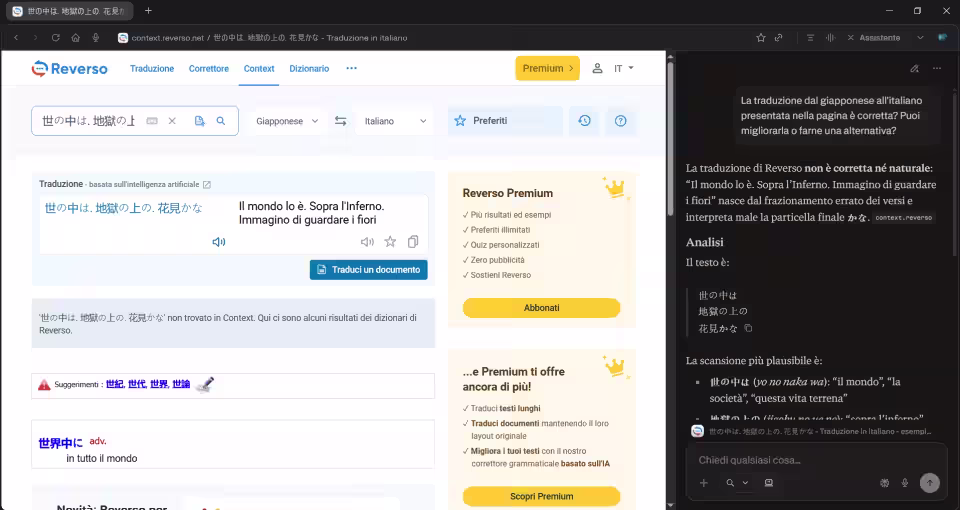Start voice input with the chat microphone
Image resolution: width=960 pixels, height=510 pixels.
click(x=904, y=483)
